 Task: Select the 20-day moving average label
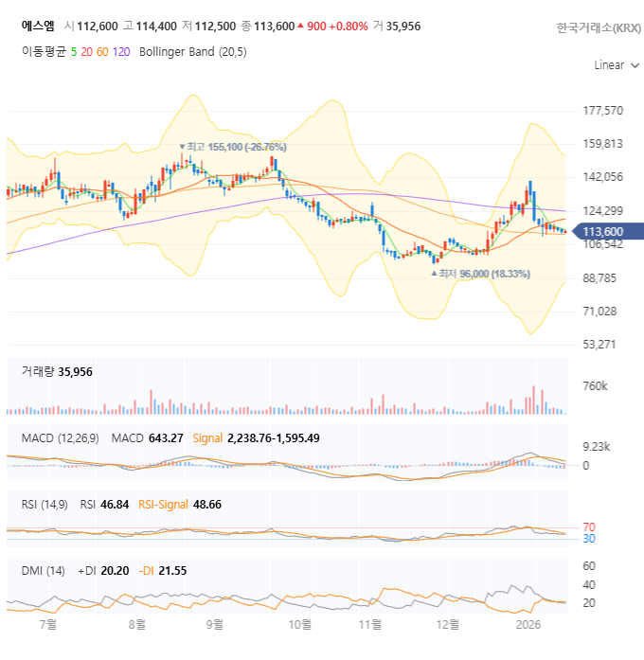click(87, 52)
